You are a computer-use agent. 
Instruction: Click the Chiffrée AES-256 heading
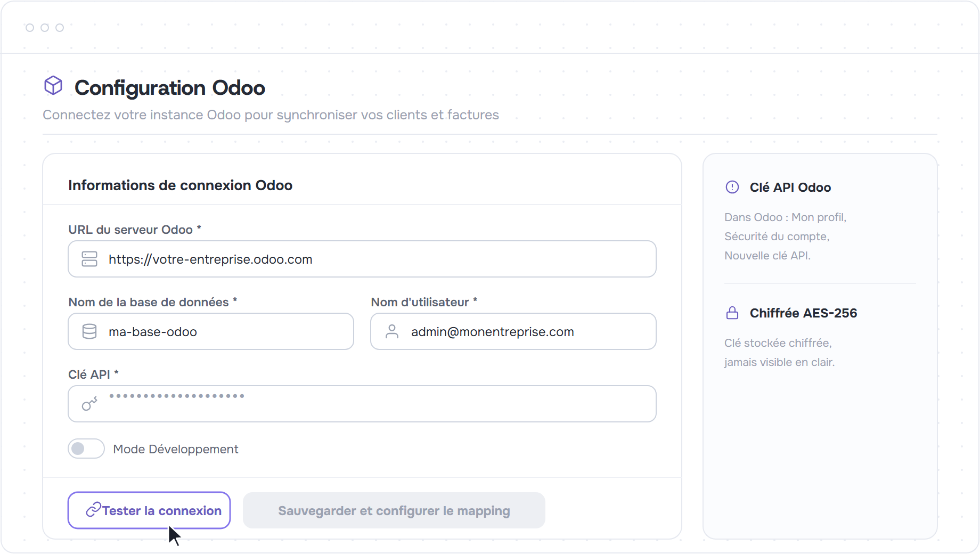point(803,313)
